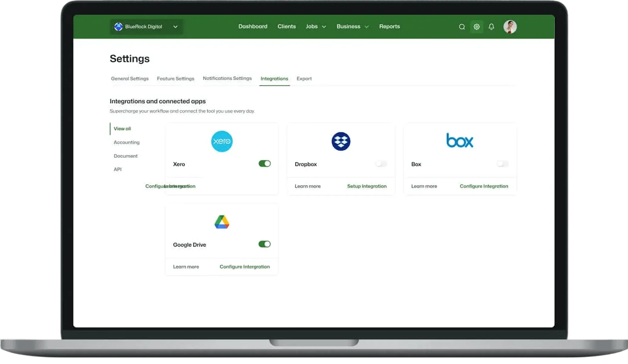Click the "Integrations and connected apps" heading

pyautogui.click(x=158, y=101)
